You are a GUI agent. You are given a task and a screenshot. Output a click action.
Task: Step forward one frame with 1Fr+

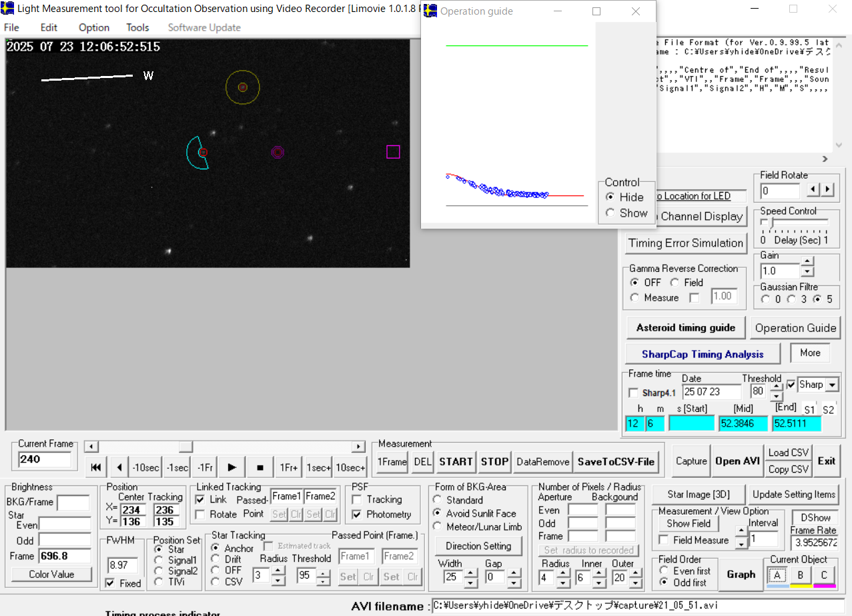click(x=288, y=468)
